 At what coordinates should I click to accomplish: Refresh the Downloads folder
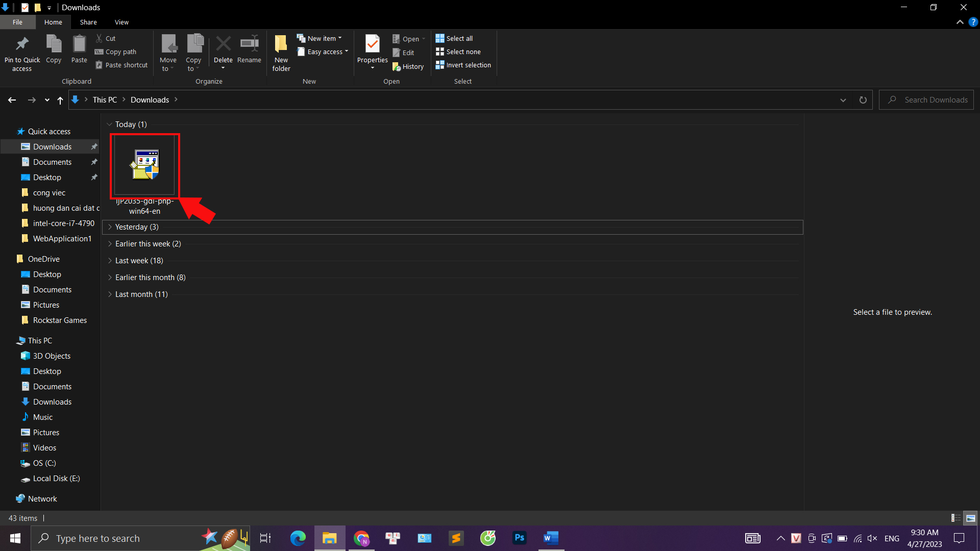[x=863, y=100]
